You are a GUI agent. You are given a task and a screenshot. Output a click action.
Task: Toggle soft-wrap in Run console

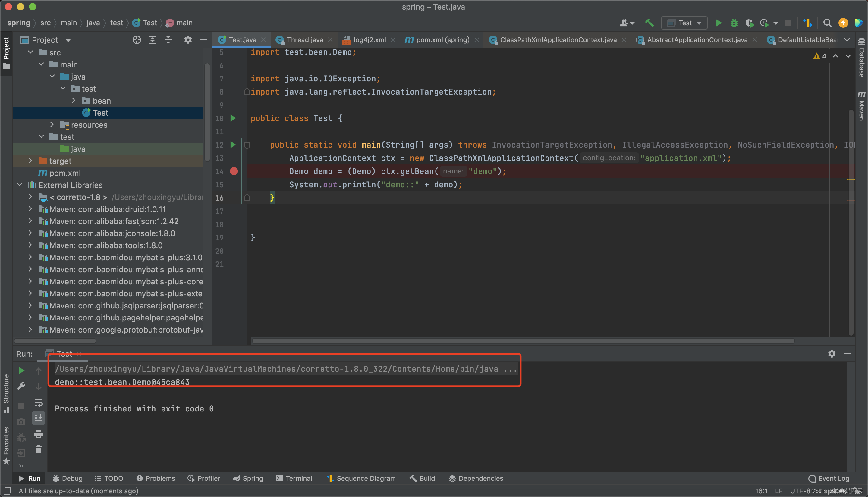(x=39, y=402)
